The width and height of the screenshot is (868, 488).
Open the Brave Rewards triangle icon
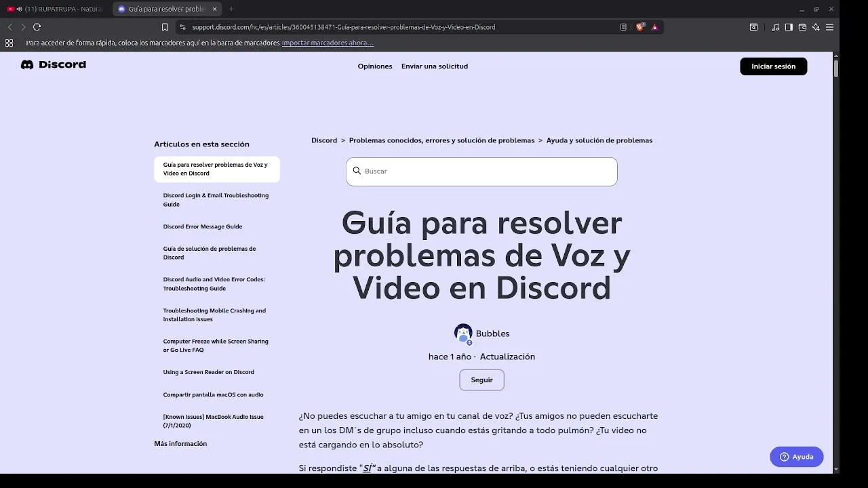654,27
